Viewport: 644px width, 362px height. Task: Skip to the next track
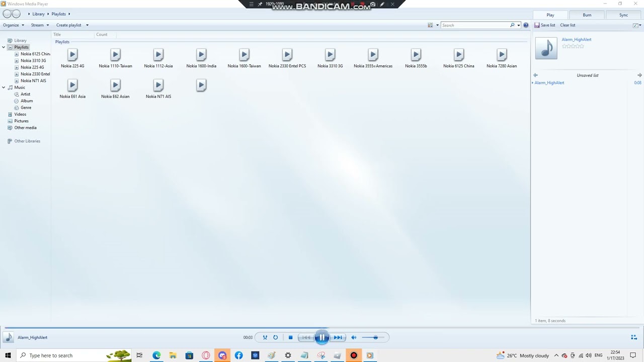coord(338,337)
